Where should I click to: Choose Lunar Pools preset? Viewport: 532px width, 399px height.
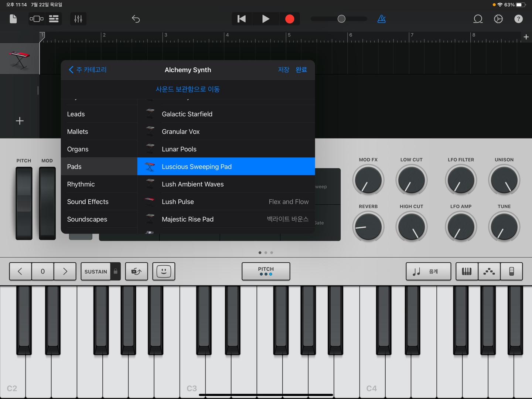226,149
